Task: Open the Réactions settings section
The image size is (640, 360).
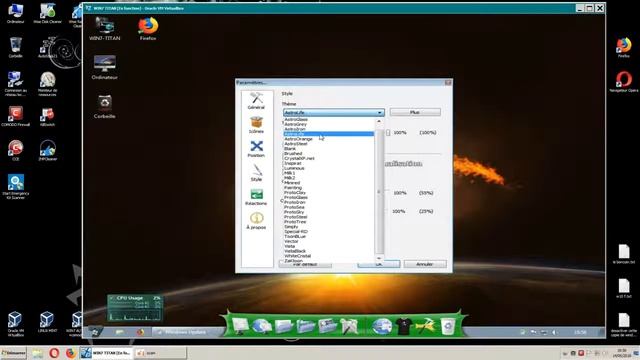Action: [x=256, y=197]
